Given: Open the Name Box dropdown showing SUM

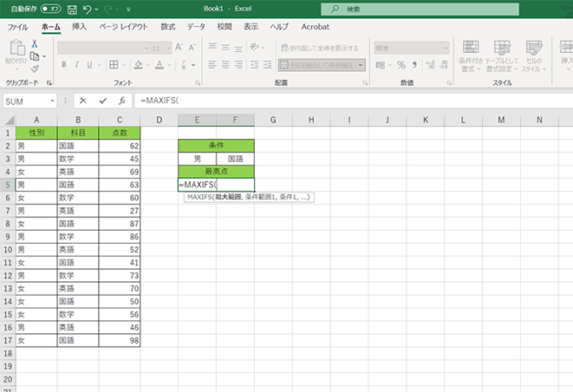Looking at the screenshot, I should coord(52,101).
